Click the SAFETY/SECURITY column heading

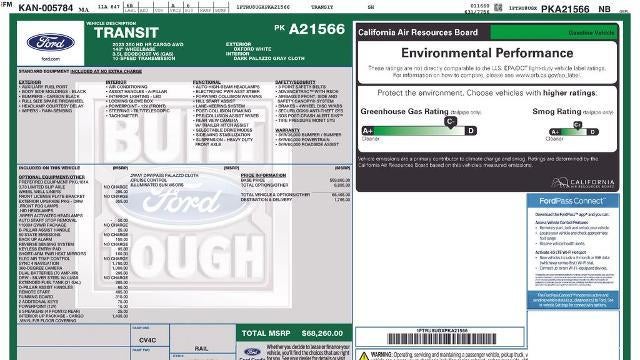(x=295, y=82)
